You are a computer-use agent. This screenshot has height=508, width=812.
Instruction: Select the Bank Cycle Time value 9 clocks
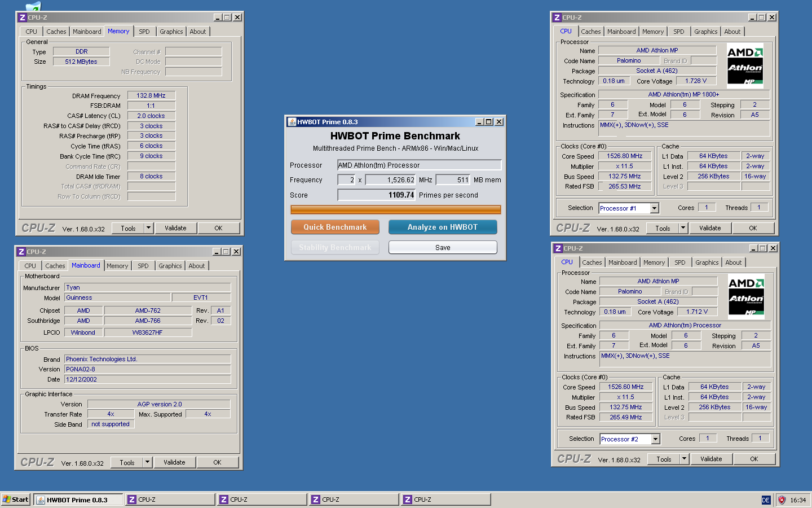151,156
